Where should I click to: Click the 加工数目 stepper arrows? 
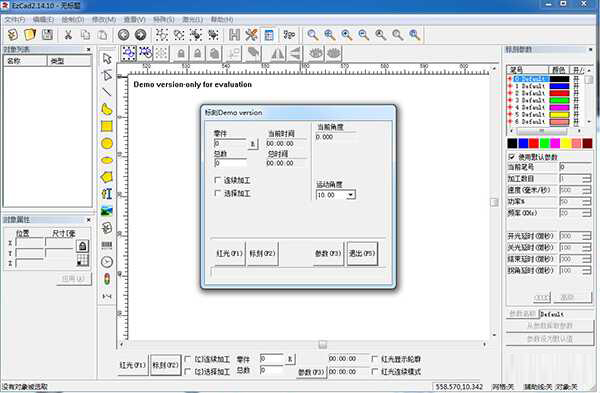click(x=587, y=179)
